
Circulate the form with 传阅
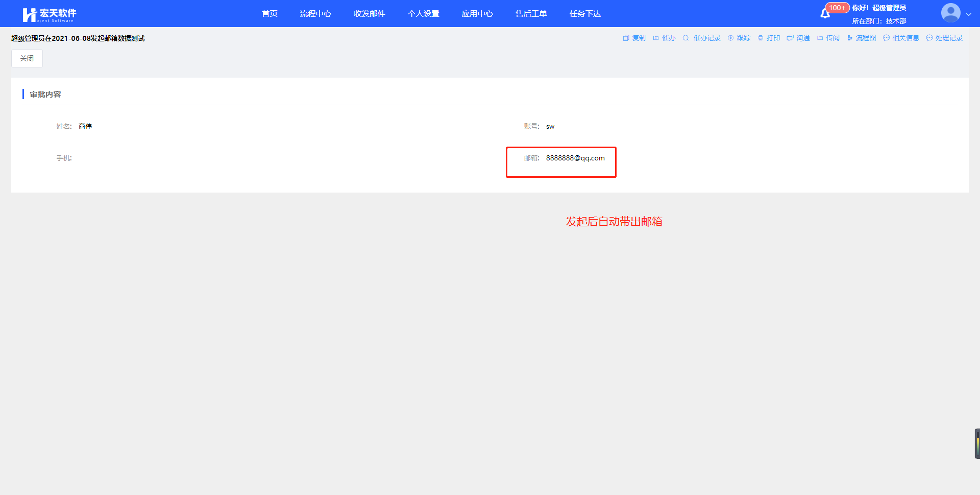coord(828,38)
